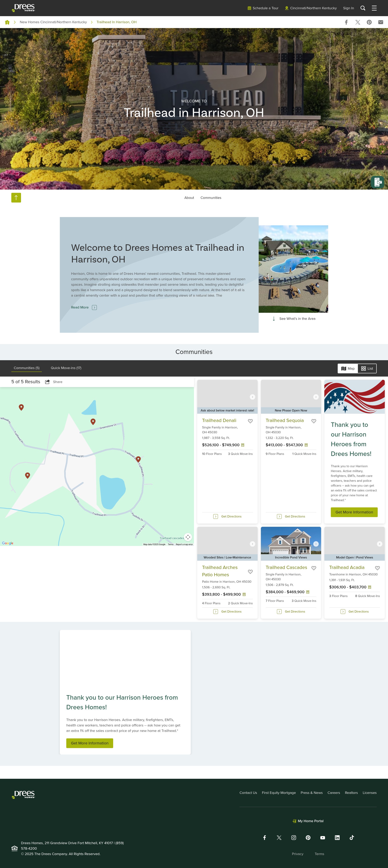
Task: Click footer Facebook icon
Action: tap(265, 837)
